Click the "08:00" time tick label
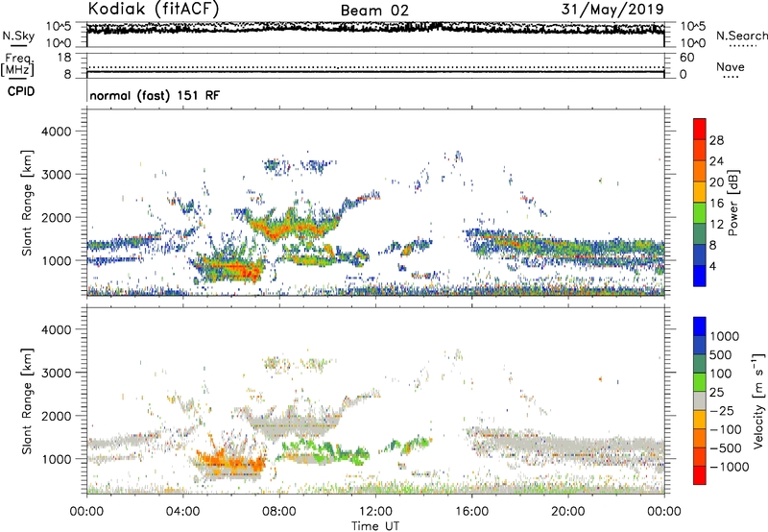This screenshot has height=532, width=768. pyautogui.click(x=279, y=512)
